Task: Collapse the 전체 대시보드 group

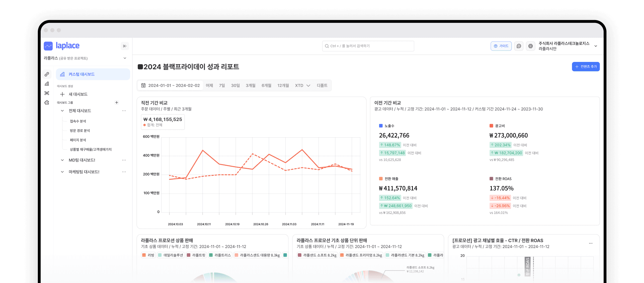Action: click(x=62, y=111)
